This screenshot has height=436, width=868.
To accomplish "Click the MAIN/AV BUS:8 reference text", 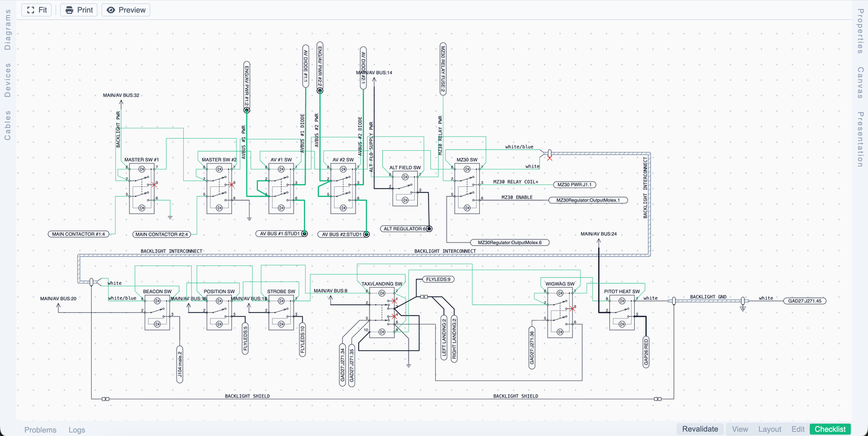I will coord(330,291).
